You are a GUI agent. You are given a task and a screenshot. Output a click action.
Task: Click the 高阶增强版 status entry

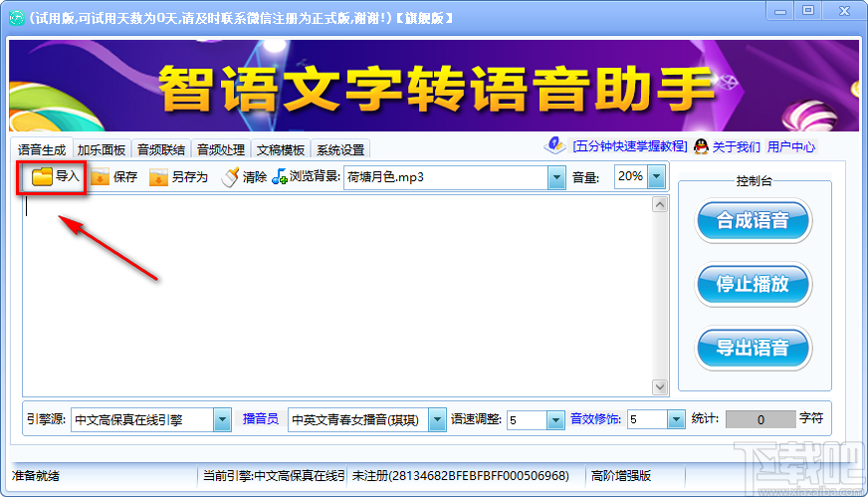point(621,476)
